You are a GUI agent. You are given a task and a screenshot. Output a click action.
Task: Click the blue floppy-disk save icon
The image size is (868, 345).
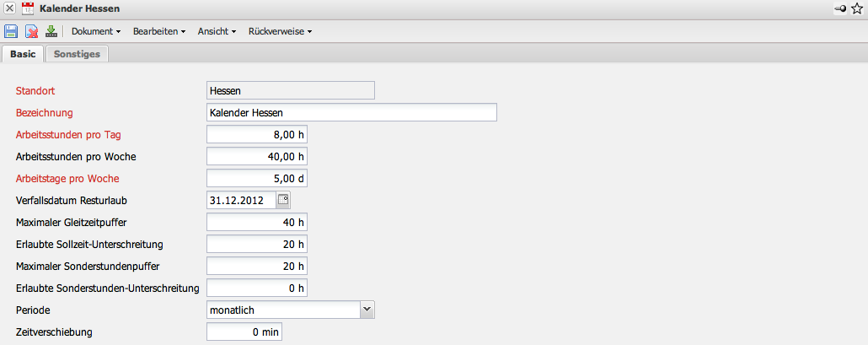(11, 32)
